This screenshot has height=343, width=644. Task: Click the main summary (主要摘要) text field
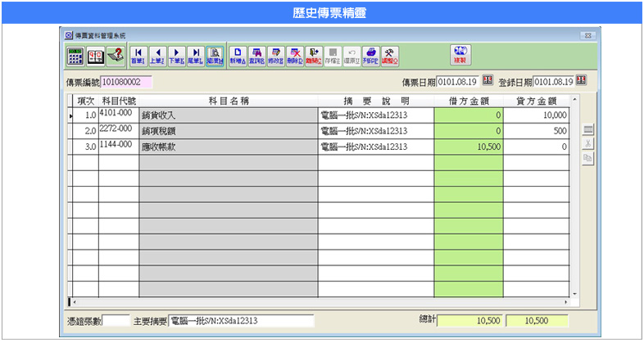241,321
